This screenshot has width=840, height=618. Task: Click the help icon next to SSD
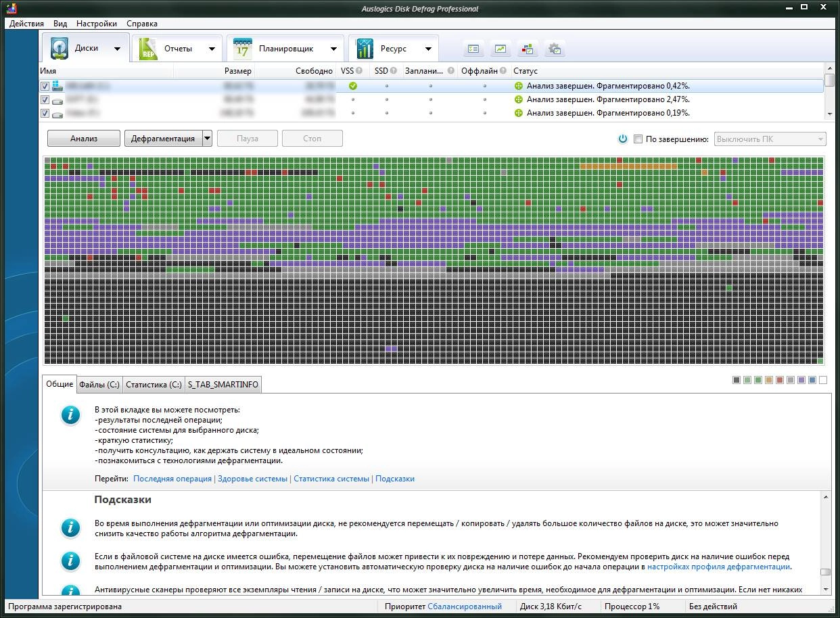pos(394,70)
